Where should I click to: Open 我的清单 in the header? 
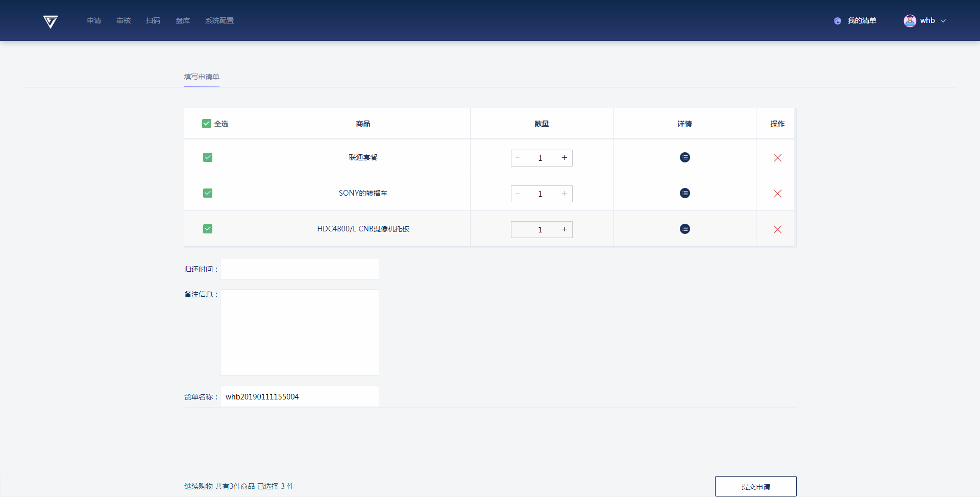861,21
